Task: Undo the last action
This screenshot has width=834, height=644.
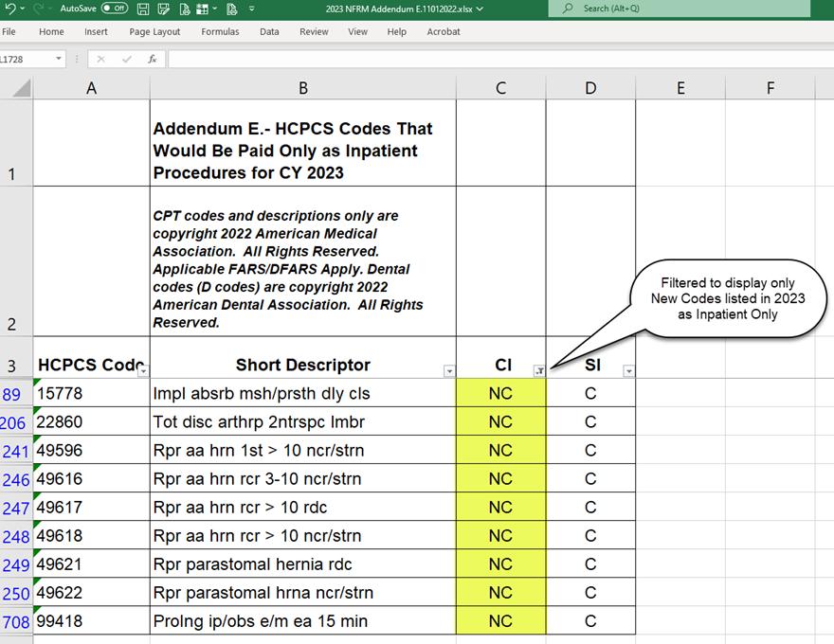Action: (9, 9)
